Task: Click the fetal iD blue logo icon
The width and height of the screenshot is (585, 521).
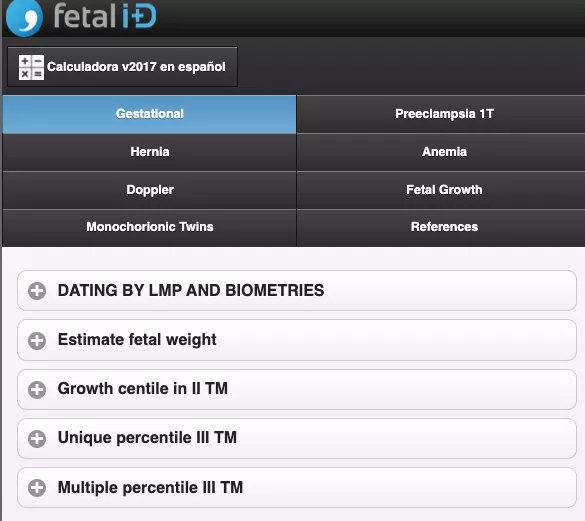Action: (25, 18)
